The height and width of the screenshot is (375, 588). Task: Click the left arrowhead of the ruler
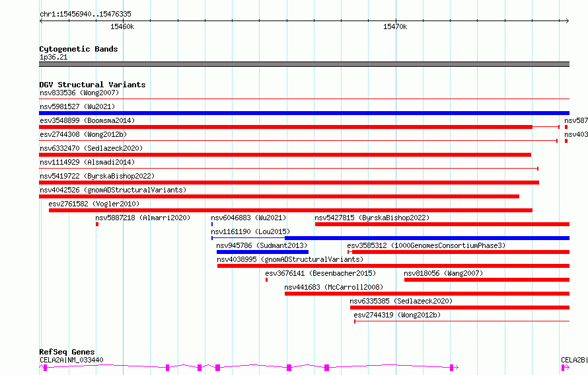pyautogui.click(x=41, y=21)
